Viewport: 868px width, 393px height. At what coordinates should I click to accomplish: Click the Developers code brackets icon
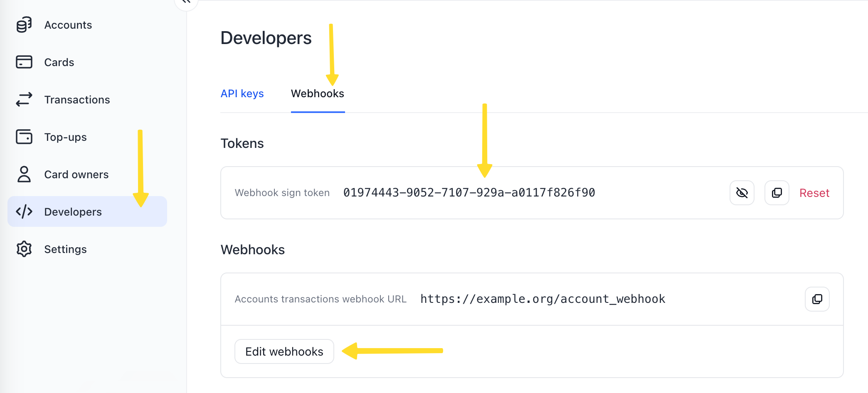(24, 212)
